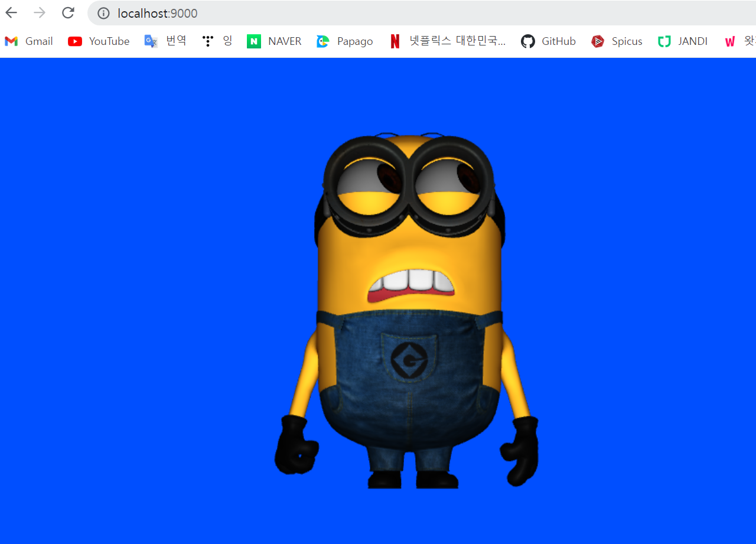Open the 번역 translate bookmark

click(165, 41)
